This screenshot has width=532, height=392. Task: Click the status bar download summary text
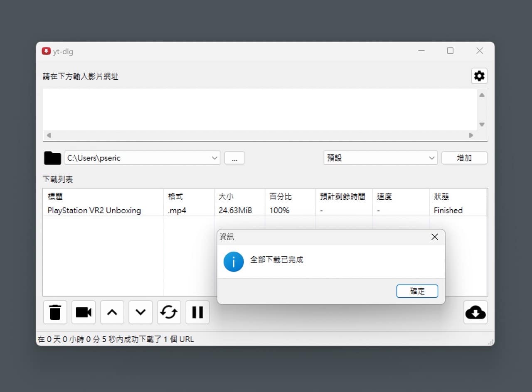pos(116,339)
